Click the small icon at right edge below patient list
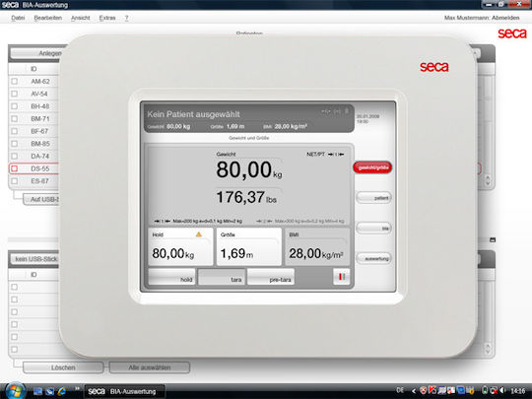532x399 pixels. [493, 239]
